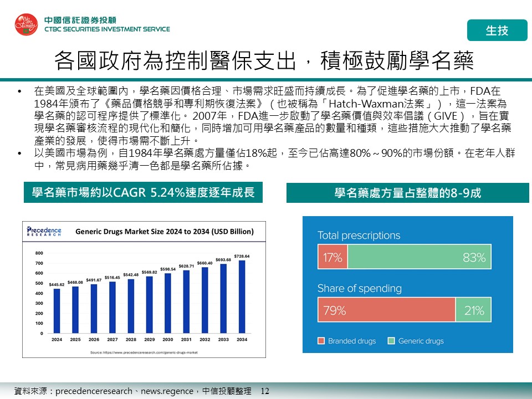The image size is (532, 399).
Task: Click the Generic drugs green legend swatch
Action: [391, 341]
